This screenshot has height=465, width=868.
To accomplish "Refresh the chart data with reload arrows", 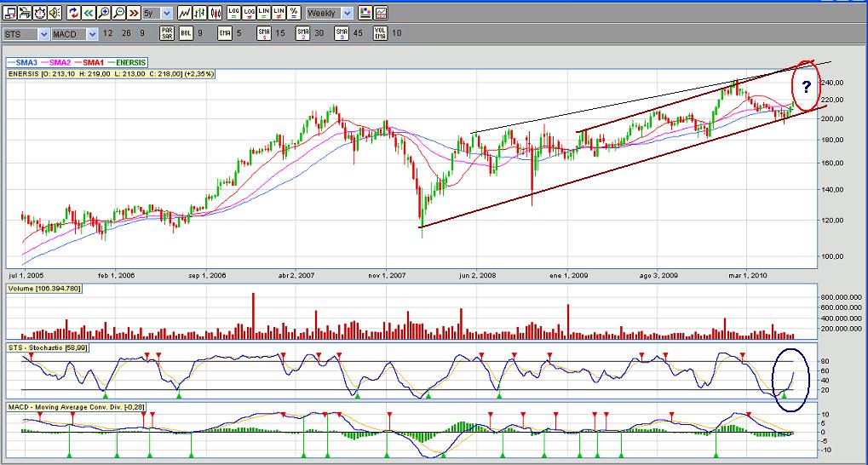I will point(73,12).
